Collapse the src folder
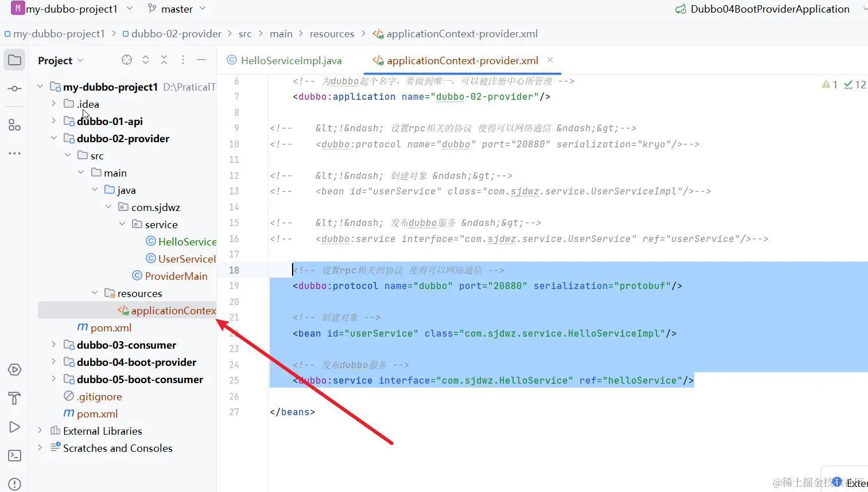 click(68, 155)
